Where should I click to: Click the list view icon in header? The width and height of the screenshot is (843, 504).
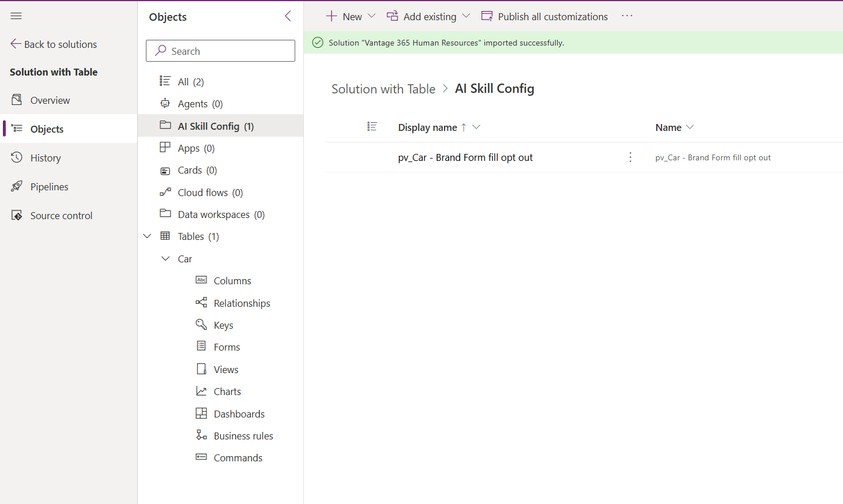[x=372, y=126]
